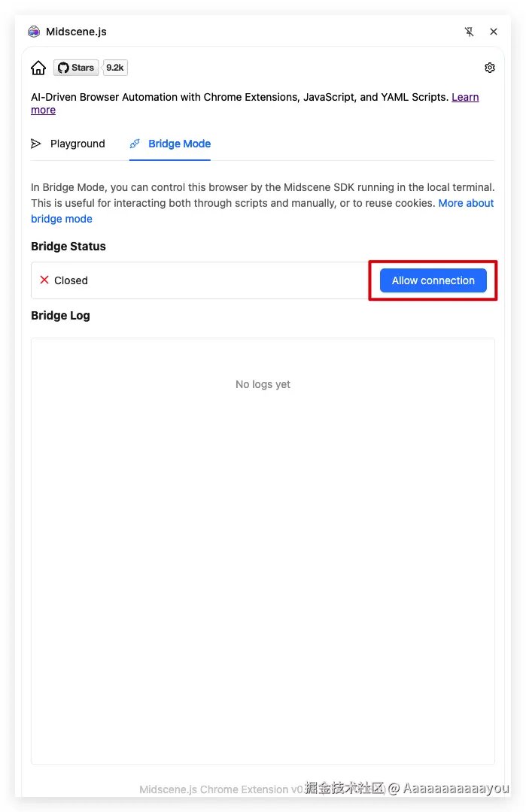Click the Bridge Status heading
The image size is (526, 812).
coord(68,247)
